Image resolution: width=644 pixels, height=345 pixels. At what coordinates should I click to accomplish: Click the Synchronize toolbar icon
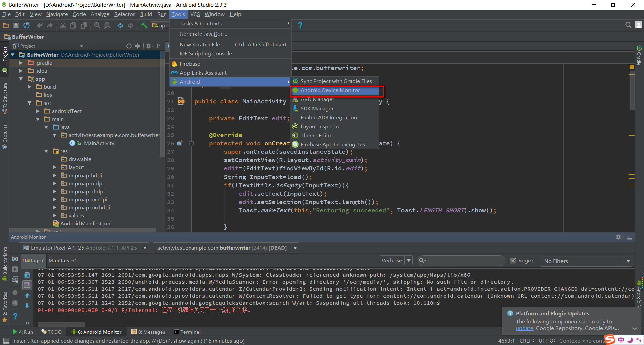tap(26, 25)
